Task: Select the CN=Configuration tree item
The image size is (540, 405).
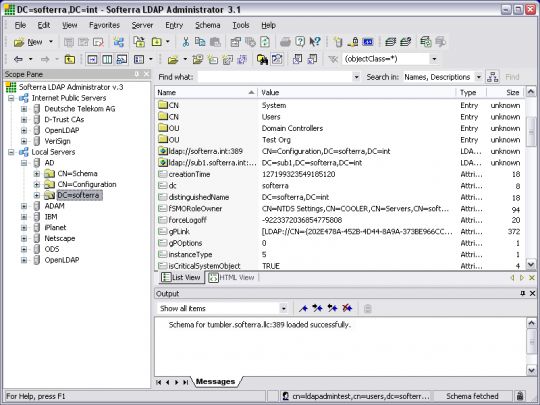Action: pyautogui.click(x=87, y=185)
